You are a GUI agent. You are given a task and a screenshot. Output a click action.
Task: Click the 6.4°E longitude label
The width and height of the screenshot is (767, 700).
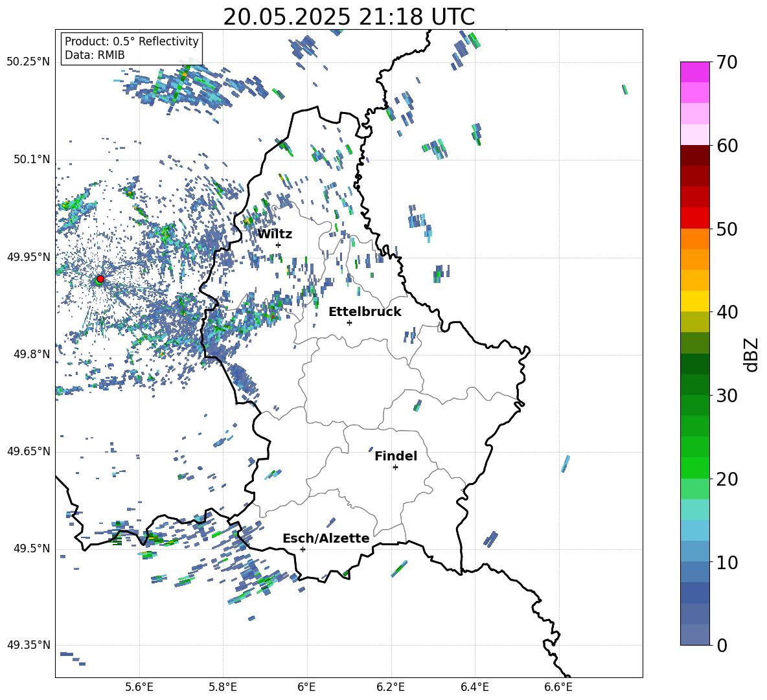click(474, 687)
